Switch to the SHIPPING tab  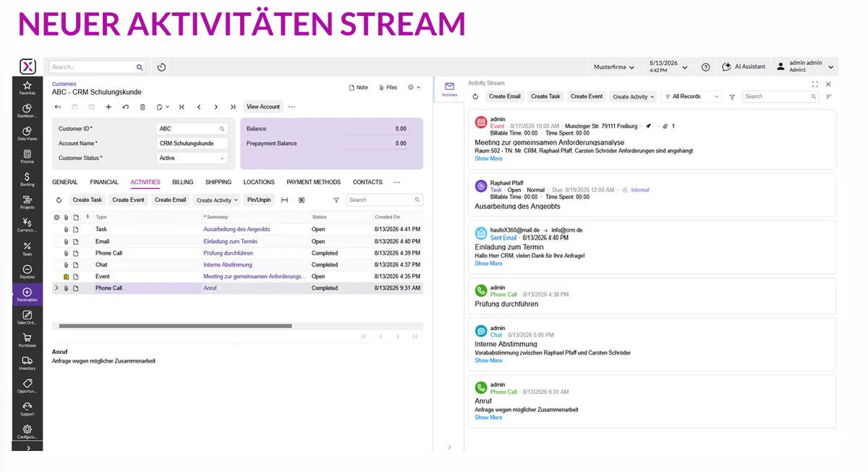218,182
